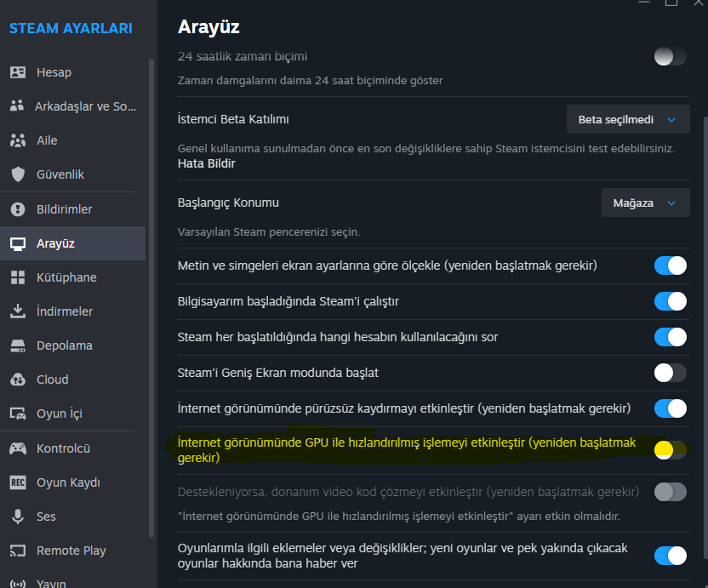Screen dimensions: 708x588
Task: Click the Kütüphane grid icon
Action: coord(18,277)
